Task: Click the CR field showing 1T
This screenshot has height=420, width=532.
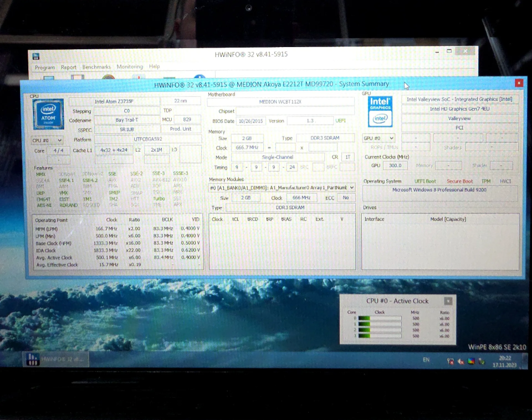Action: click(x=348, y=157)
